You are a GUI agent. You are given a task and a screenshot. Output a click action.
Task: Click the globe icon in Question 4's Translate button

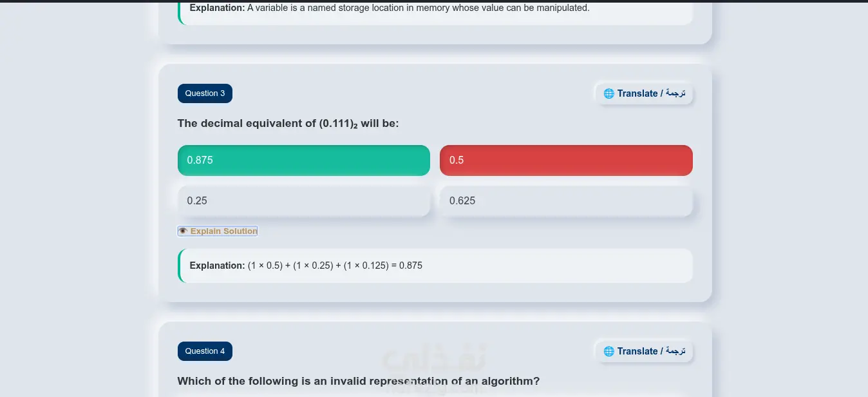point(609,351)
